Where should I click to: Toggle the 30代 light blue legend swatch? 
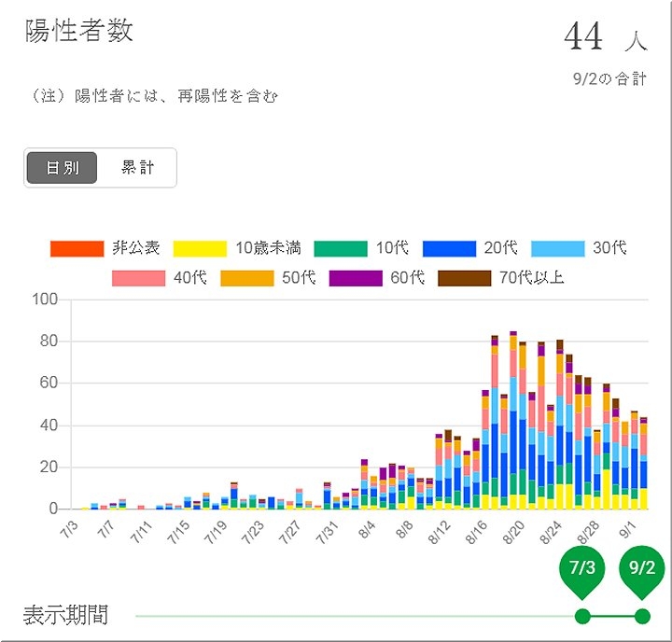[x=557, y=248]
